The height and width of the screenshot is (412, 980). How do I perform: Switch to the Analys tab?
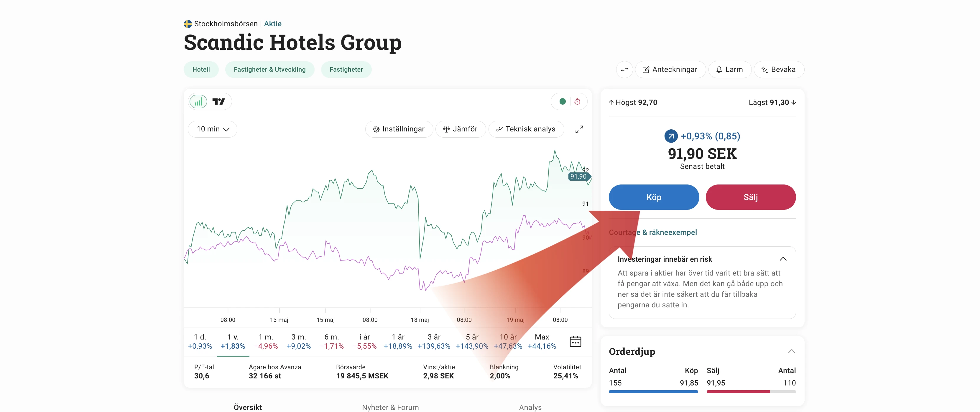530,407
